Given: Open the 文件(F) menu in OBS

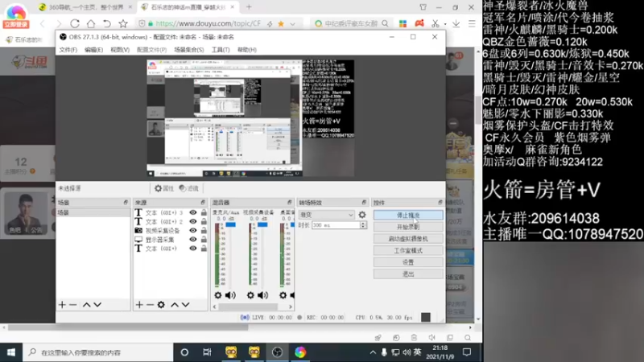Looking at the screenshot, I should (68, 50).
